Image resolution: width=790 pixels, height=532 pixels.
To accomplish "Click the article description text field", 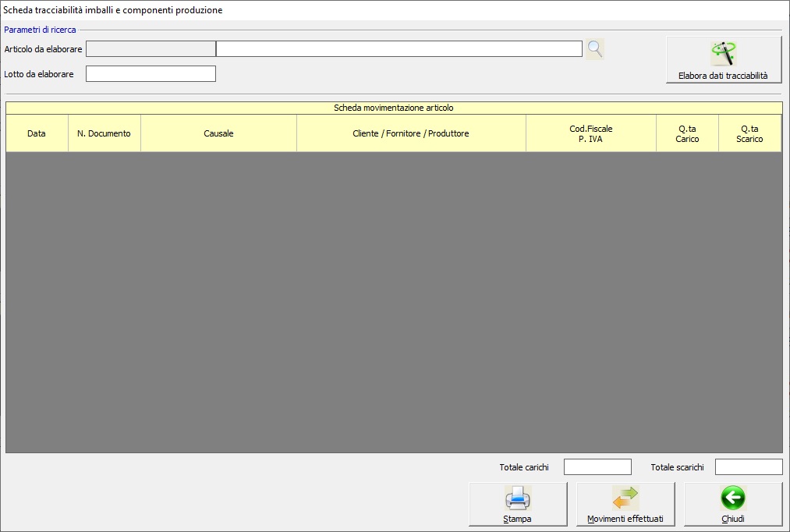I will 399,49.
